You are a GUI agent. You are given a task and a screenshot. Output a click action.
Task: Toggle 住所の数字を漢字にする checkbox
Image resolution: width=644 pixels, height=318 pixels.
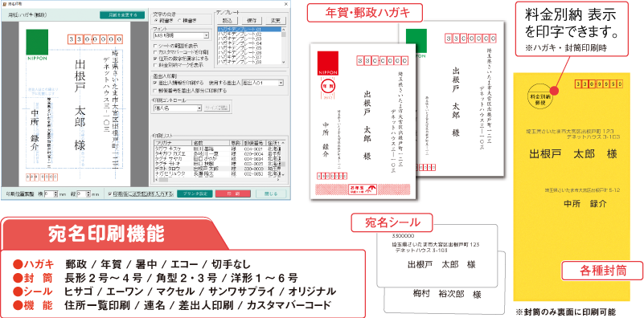(x=180, y=59)
